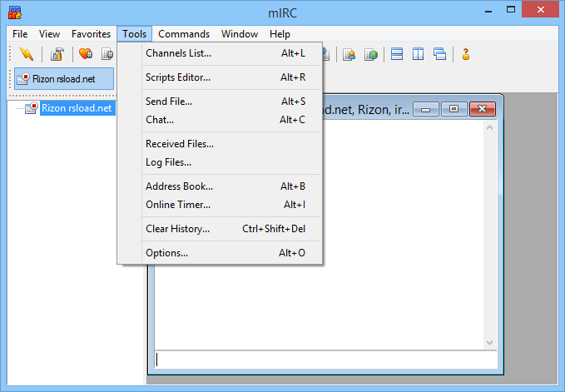Viewport: 565px width, 392px height.
Task: Click the Rizon rsload.net switchbar button
Action: point(64,78)
